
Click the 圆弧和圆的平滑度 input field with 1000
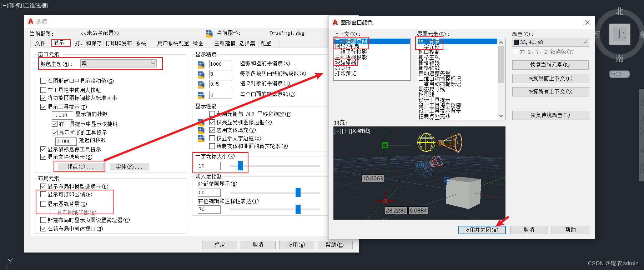click(220, 64)
